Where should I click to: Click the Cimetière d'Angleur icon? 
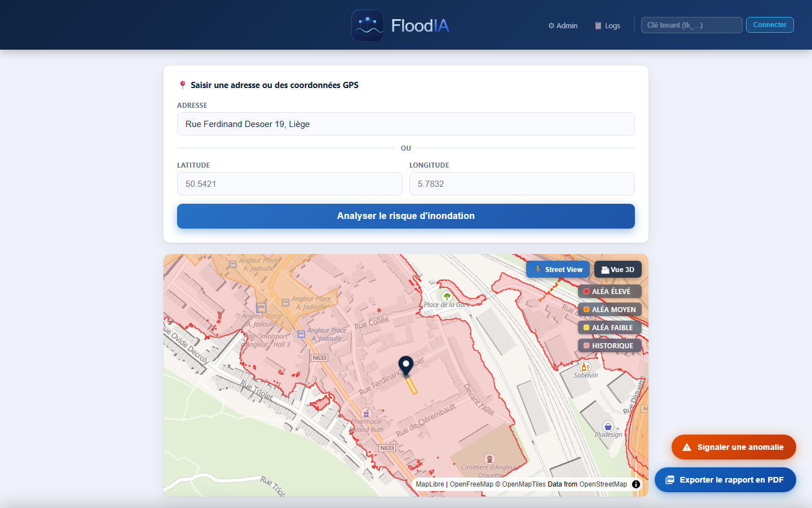coord(489,459)
